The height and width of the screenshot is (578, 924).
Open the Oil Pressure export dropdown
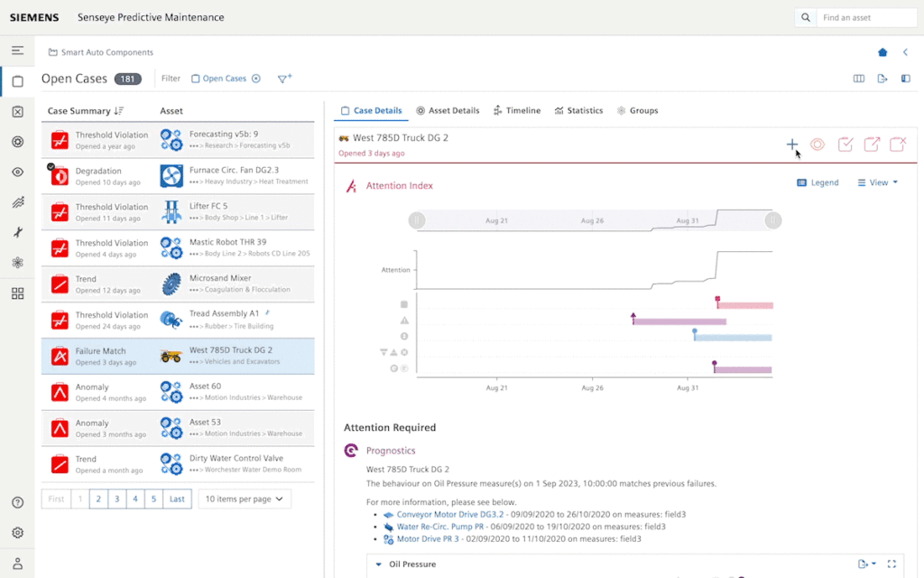point(866,564)
